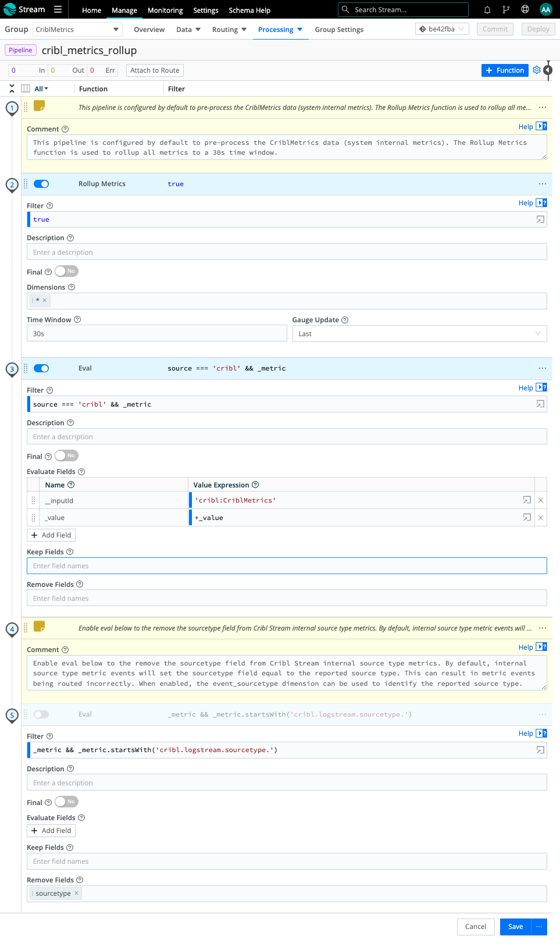Screen dimensions: 560x947
Task: Click the Search Stream input field
Action: pyautogui.click(x=403, y=9)
